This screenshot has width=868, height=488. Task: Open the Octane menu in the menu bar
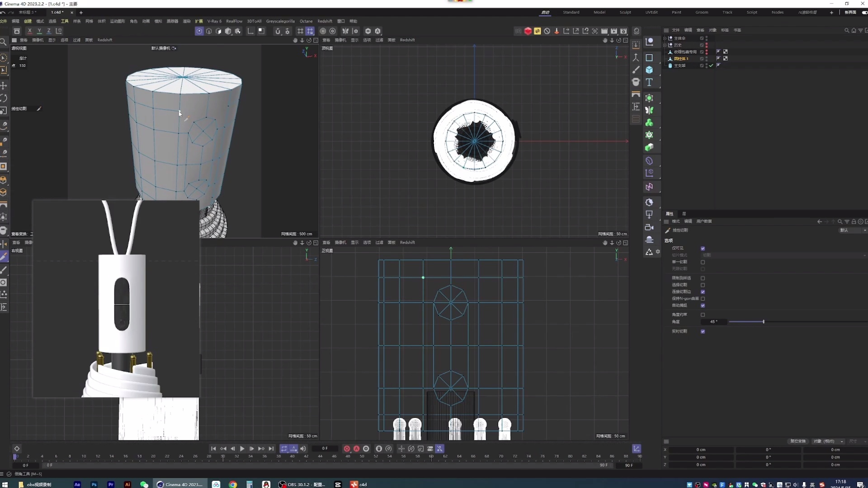tap(306, 21)
